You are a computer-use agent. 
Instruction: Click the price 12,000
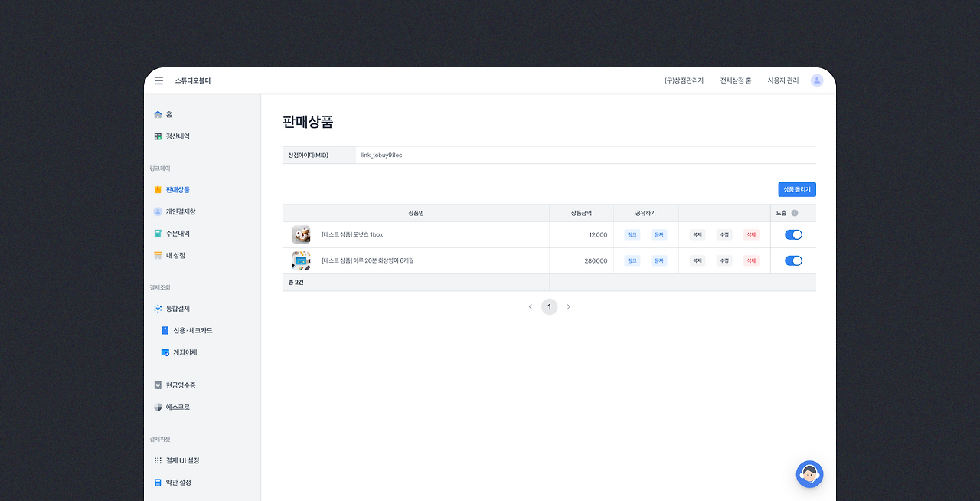[598, 235]
